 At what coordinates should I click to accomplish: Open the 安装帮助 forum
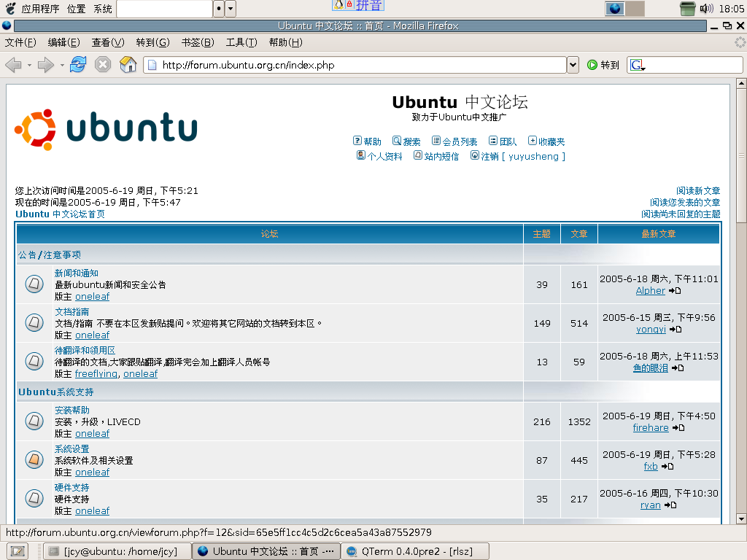click(72, 410)
